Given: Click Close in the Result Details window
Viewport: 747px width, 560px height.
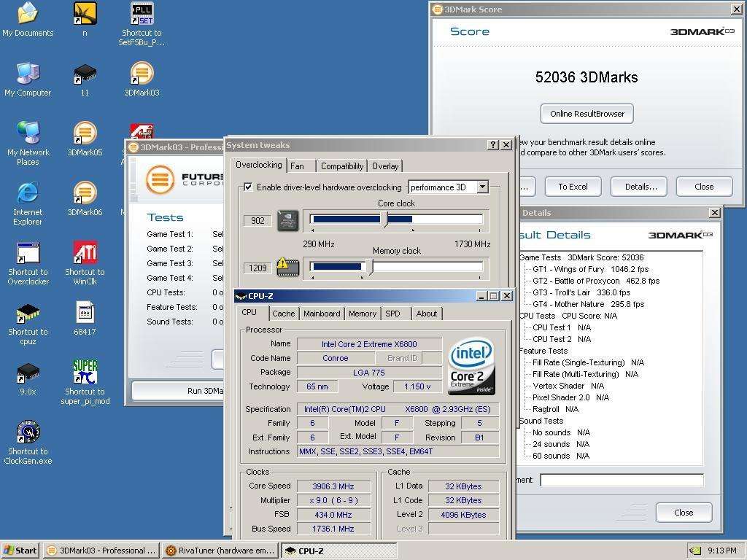Looking at the screenshot, I should tap(684, 513).
